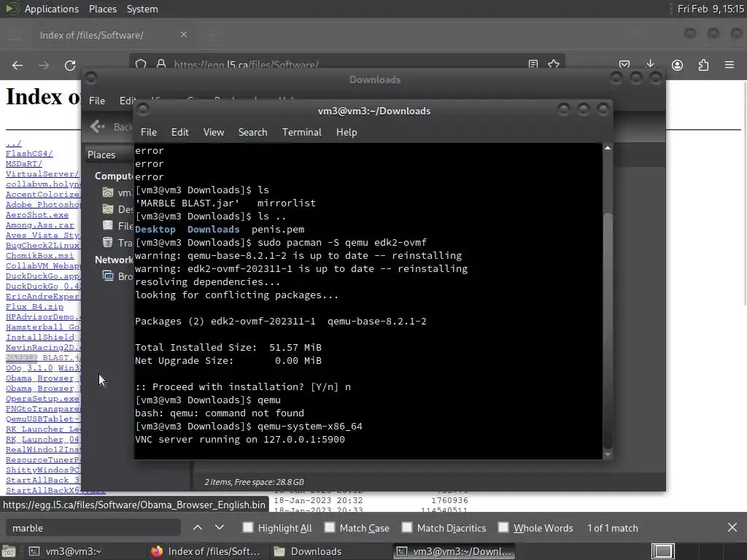This screenshot has width=747, height=560.
Task: Click the tracking protection shield icon
Action: coord(141,64)
